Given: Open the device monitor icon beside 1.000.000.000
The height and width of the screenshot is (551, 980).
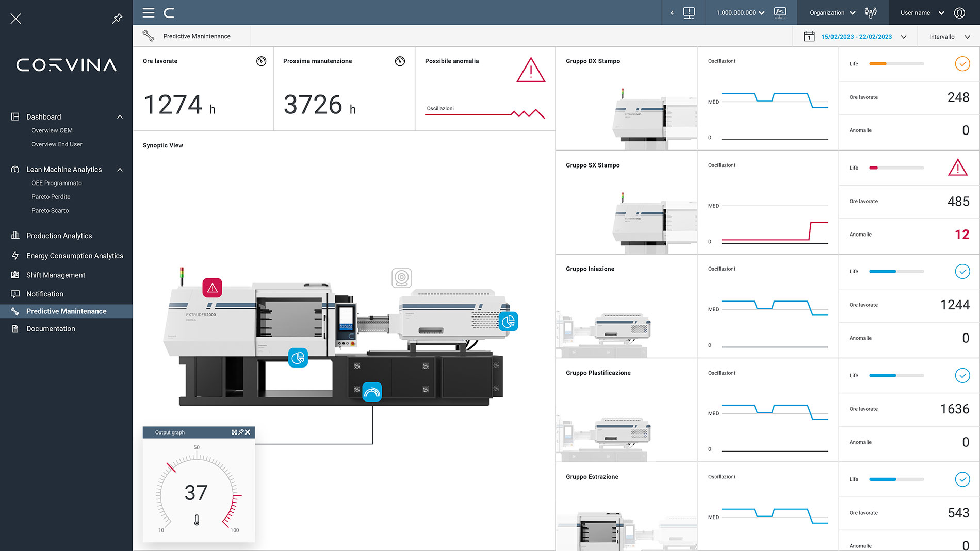Looking at the screenshot, I should (780, 12).
